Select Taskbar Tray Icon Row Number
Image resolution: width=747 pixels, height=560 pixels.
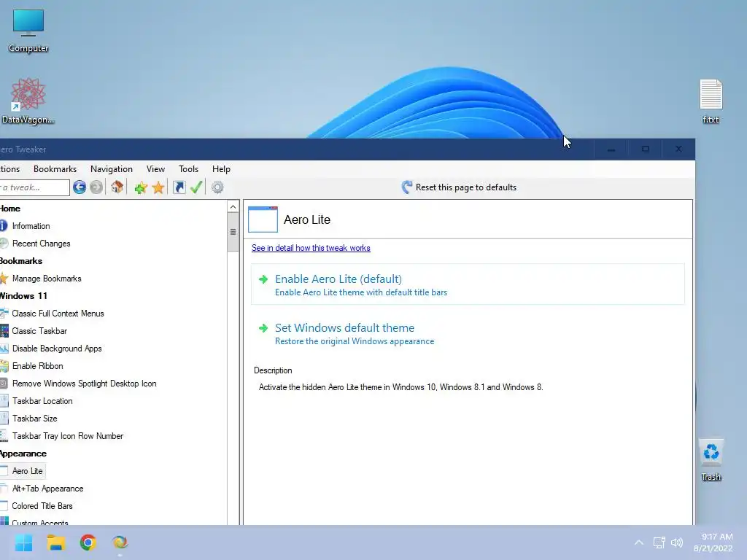pos(68,436)
